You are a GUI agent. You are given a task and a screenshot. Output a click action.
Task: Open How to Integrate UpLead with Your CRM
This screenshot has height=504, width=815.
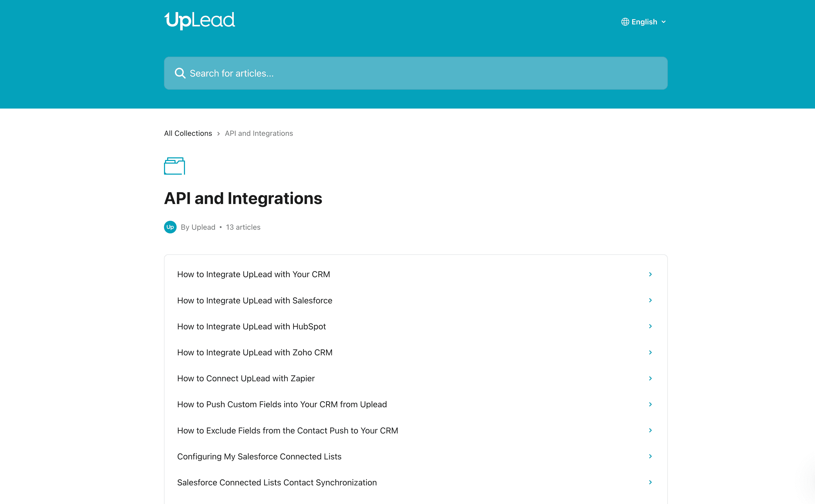click(x=253, y=274)
